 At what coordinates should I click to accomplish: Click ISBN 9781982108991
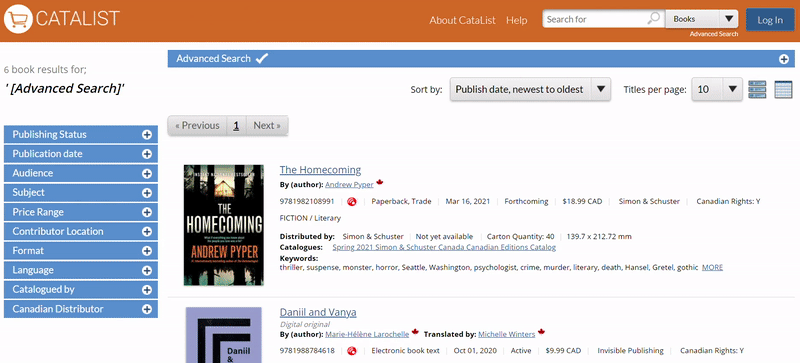[307, 202]
